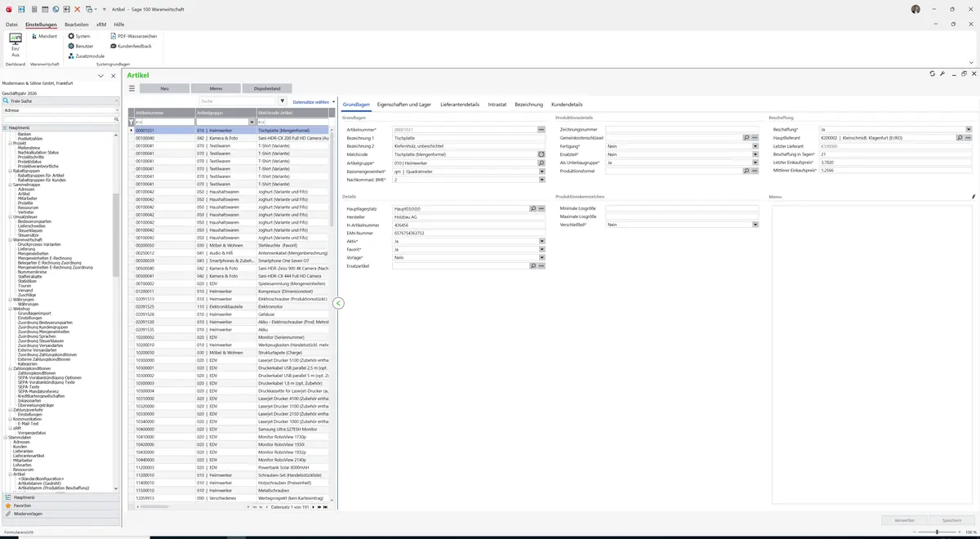Switch to Intrastat tab

point(497,105)
